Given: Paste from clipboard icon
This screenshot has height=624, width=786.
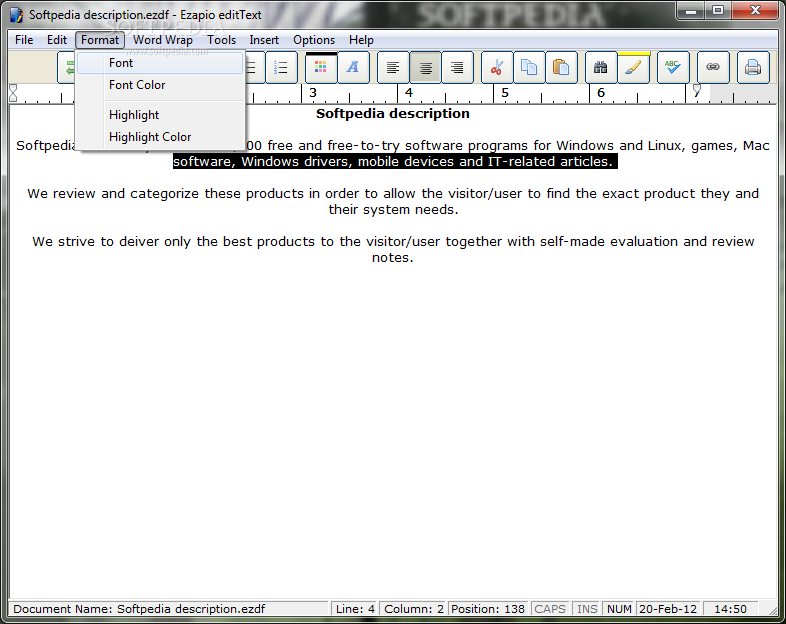Looking at the screenshot, I should pos(561,68).
